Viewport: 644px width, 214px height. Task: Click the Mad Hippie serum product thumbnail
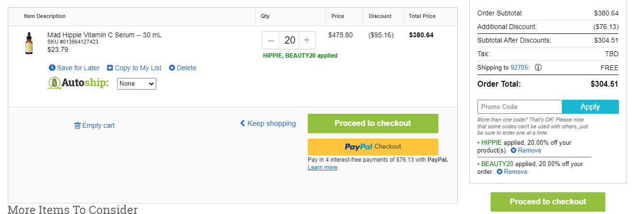30,43
